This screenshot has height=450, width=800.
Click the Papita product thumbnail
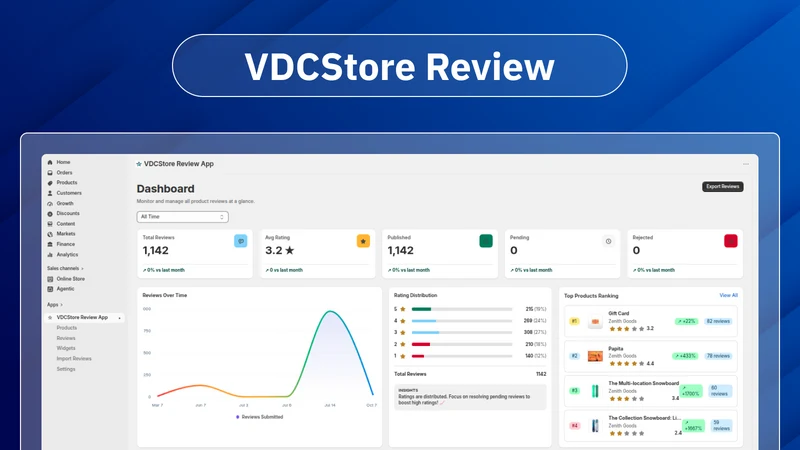pos(595,356)
